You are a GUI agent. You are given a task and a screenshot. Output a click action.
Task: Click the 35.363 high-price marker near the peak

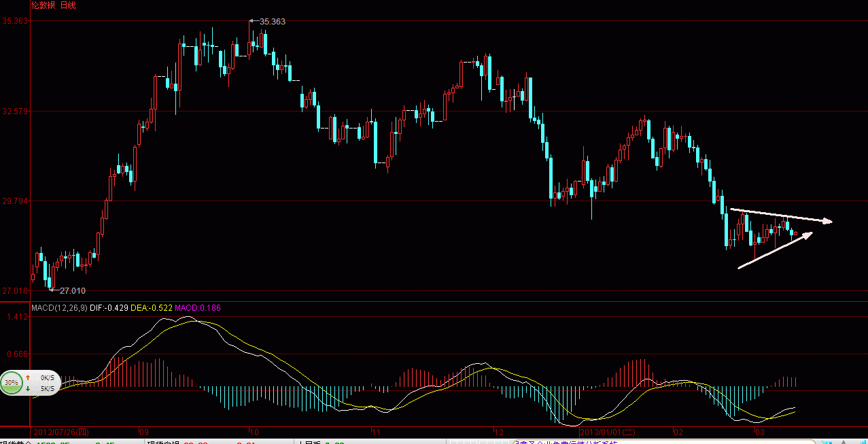tap(273, 21)
